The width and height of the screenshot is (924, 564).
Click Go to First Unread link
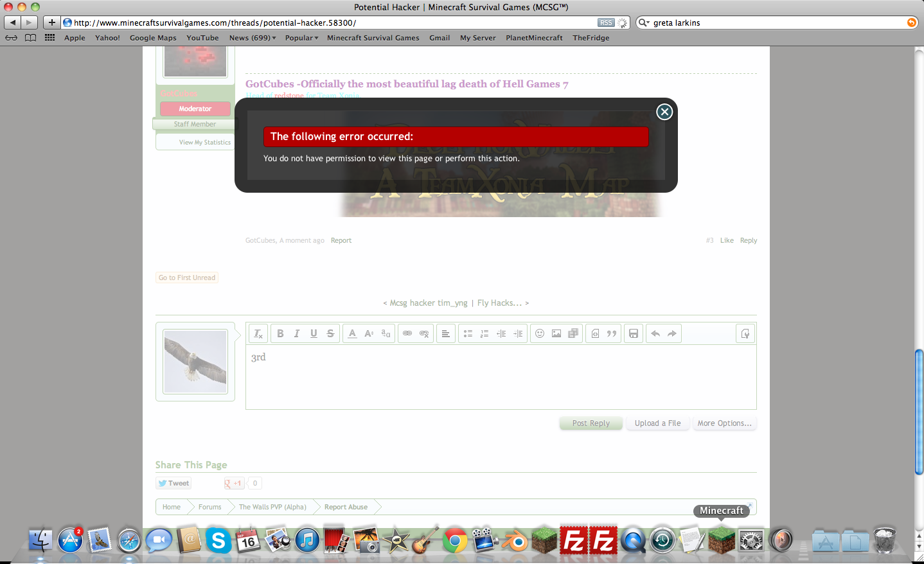tap(187, 278)
